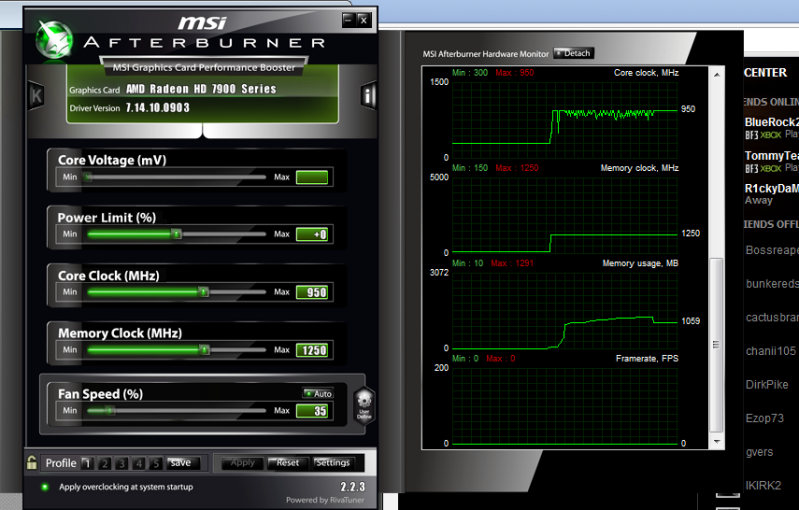Click hardware monitor scroll down arrow
The width and height of the screenshot is (799, 510).
(716, 441)
